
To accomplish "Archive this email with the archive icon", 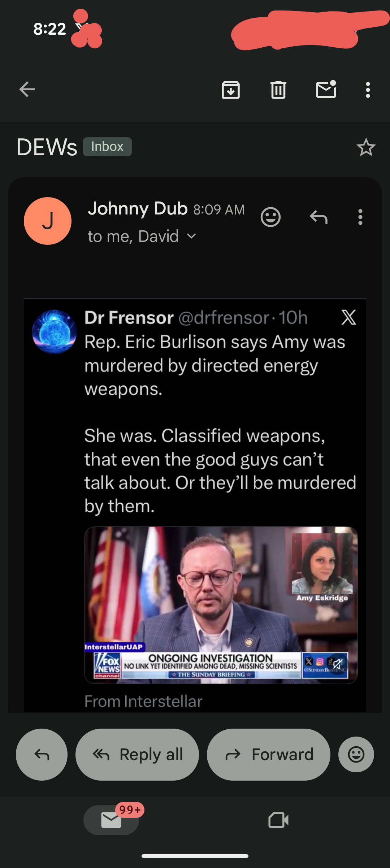I will coord(231,90).
